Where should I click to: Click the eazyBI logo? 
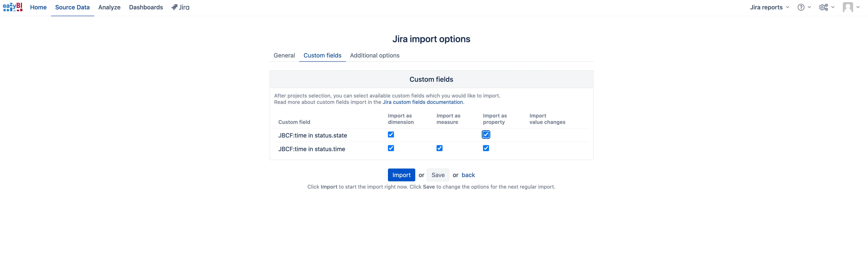click(x=13, y=7)
